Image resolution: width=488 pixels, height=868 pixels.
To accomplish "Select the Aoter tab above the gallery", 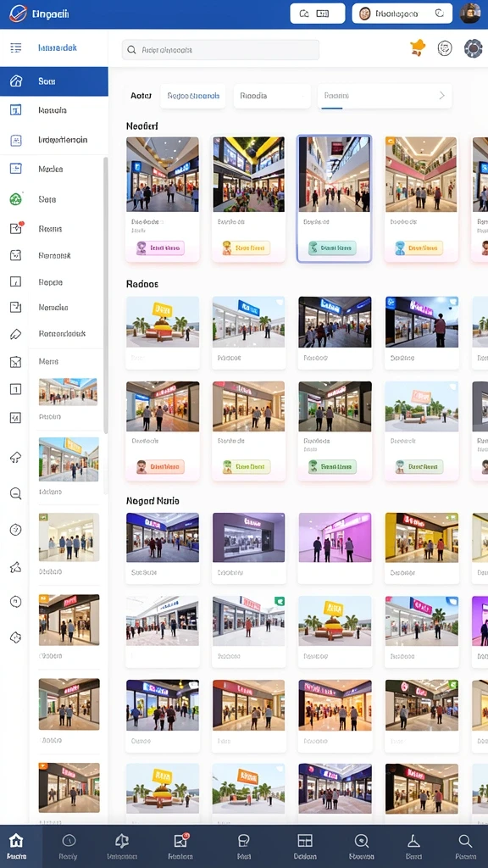I will click(141, 96).
